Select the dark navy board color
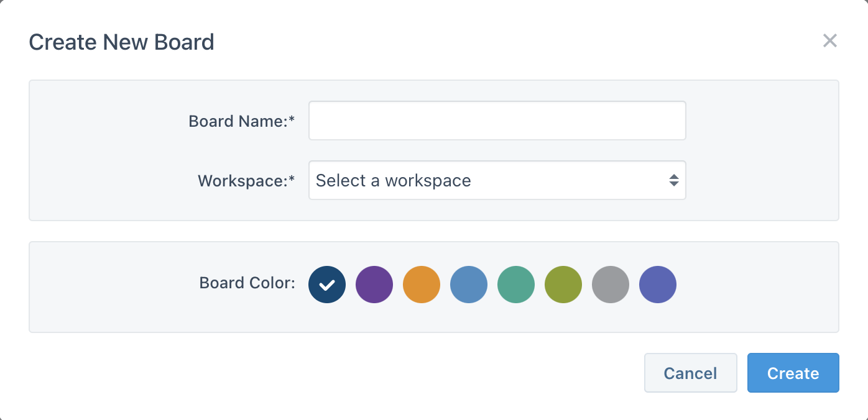 tap(327, 285)
